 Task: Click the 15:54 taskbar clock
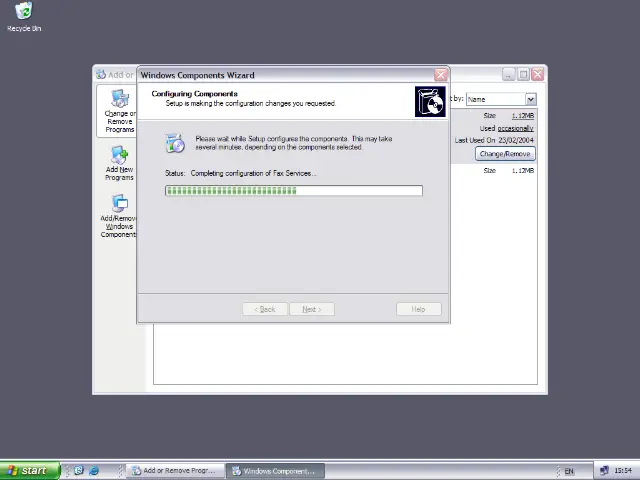[623, 471]
